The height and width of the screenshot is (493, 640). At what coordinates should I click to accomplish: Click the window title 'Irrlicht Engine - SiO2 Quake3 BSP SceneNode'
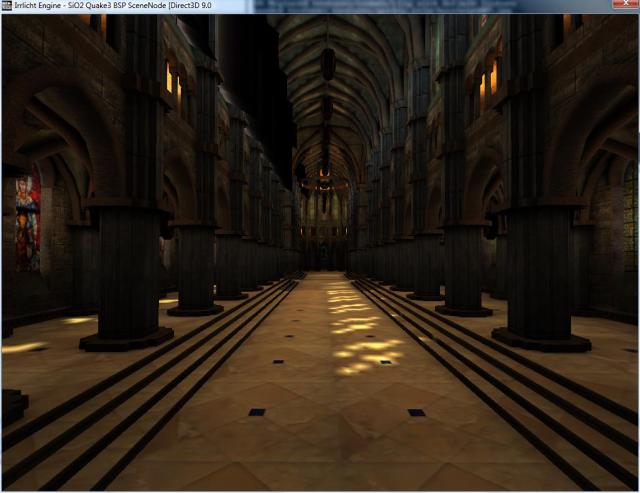tap(91, 6)
